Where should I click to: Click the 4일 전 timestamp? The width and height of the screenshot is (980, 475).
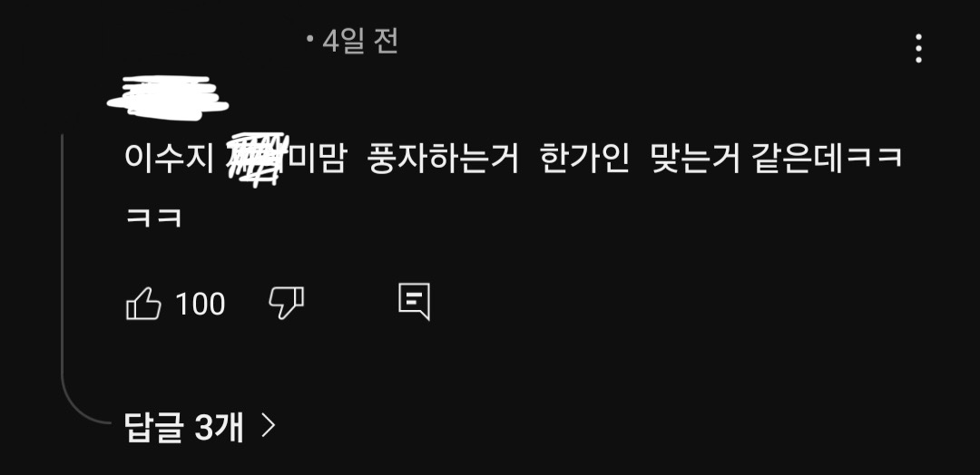(360, 42)
